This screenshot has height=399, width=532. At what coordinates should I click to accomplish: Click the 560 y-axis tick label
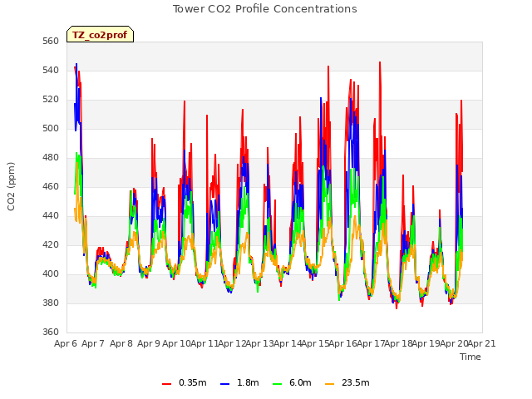coord(51,42)
